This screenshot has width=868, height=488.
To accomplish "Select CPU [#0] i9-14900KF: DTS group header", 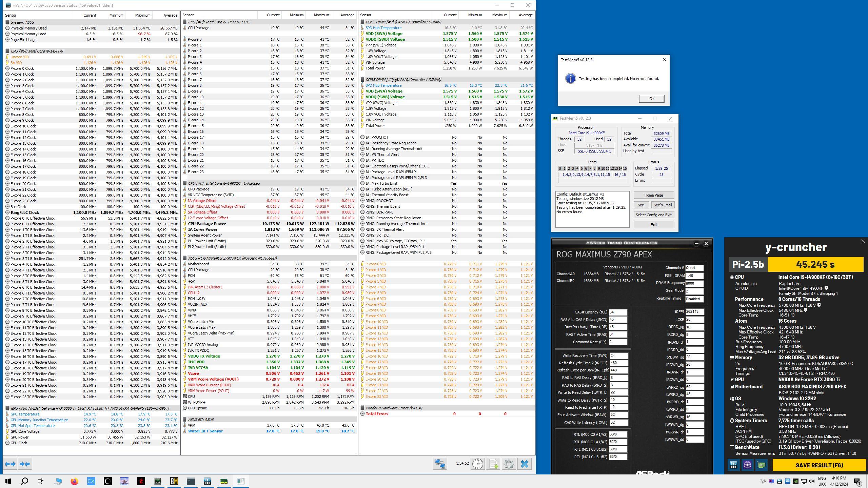I will (x=269, y=22).
